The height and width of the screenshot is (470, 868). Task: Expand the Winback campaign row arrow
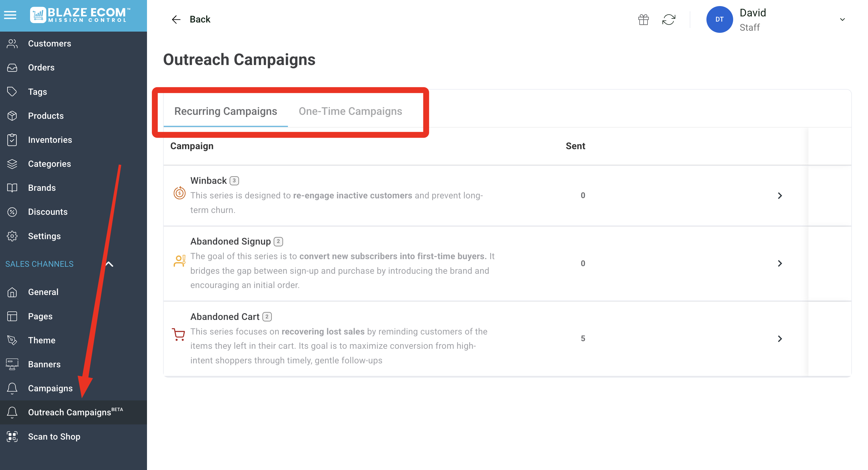pos(779,196)
